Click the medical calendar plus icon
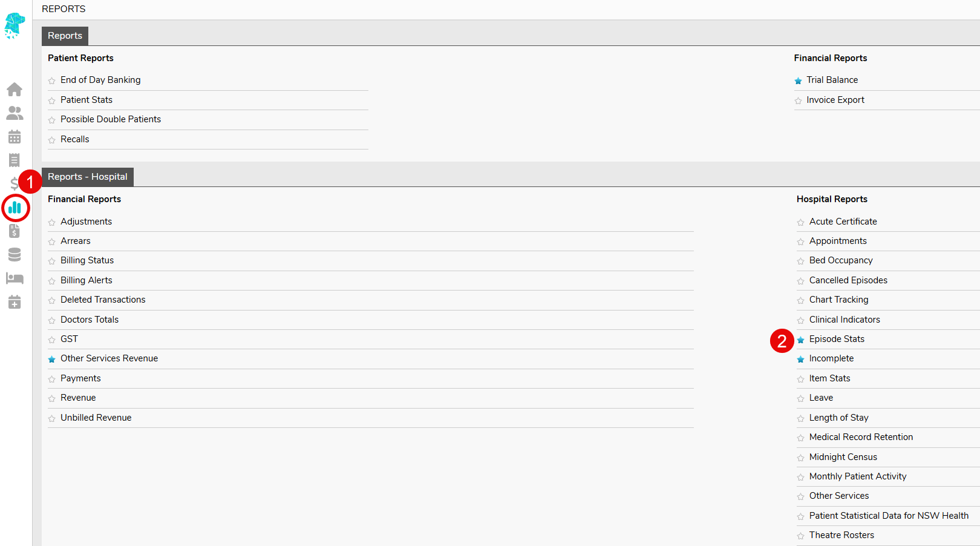980x546 pixels. (x=15, y=302)
